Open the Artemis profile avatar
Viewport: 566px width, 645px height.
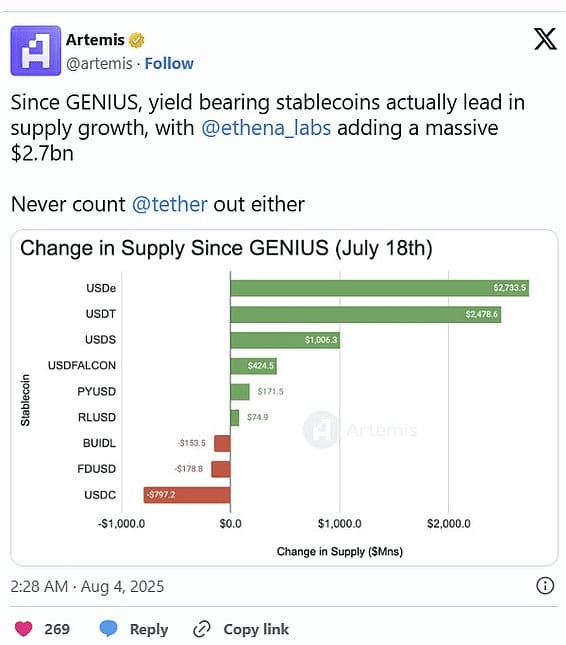[36, 51]
